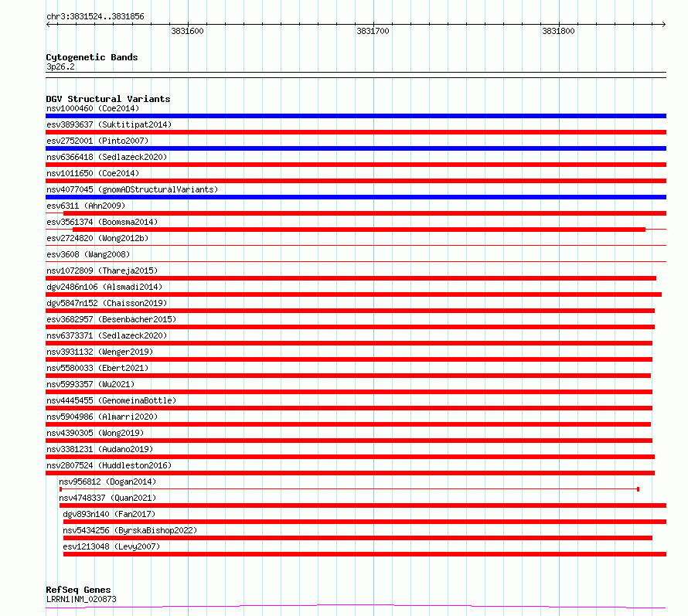The height and width of the screenshot is (616, 688).
Task: Click the red bar under esv3893637
Action: [x=356, y=132]
